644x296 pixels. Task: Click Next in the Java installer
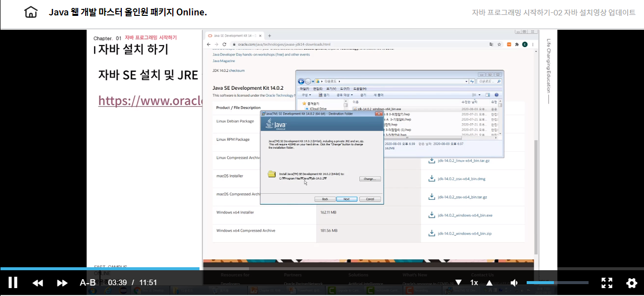[347, 199]
